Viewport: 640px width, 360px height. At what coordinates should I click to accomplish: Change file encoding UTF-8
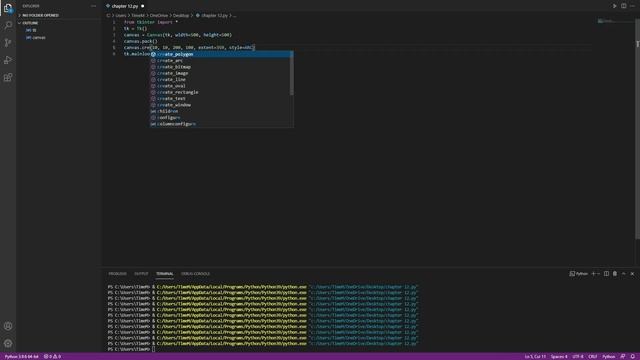point(578,357)
